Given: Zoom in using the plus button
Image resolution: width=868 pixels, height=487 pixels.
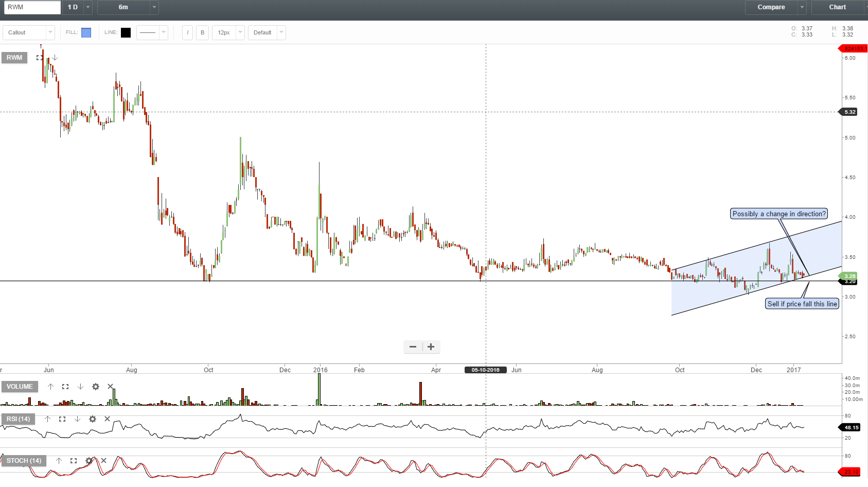Looking at the screenshot, I should [x=431, y=347].
